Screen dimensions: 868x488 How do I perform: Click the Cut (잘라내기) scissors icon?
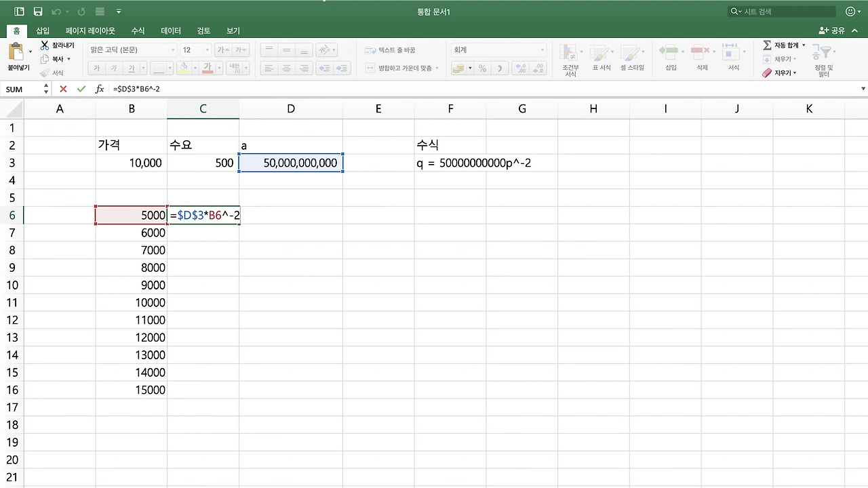click(45, 45)
